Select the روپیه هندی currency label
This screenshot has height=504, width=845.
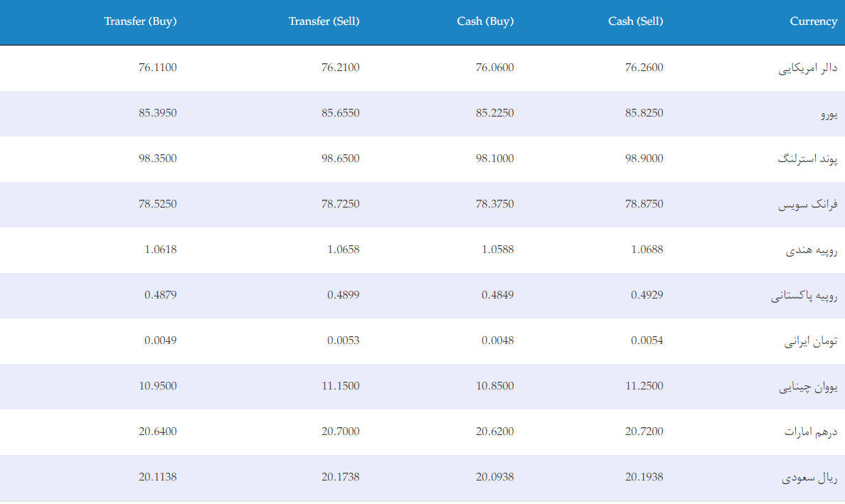tap(811, 250)
